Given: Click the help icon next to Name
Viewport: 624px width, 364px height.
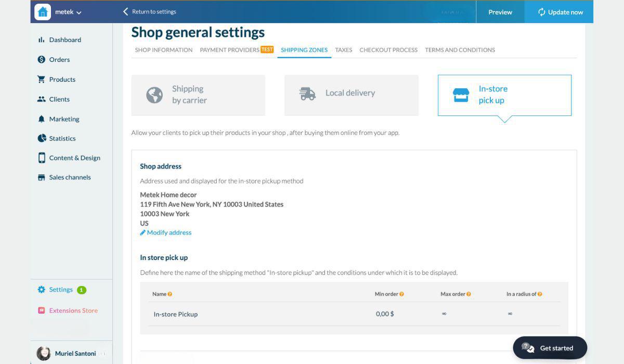Looking at the screenshot, I should click(x=170, y=294).
